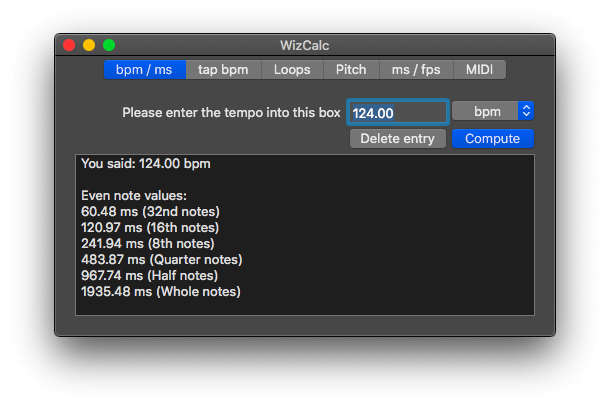The width and height of the screenshot is (610, 406).
Task: Close the WizCalc window with red button
Action: click(x=69, y=45)
